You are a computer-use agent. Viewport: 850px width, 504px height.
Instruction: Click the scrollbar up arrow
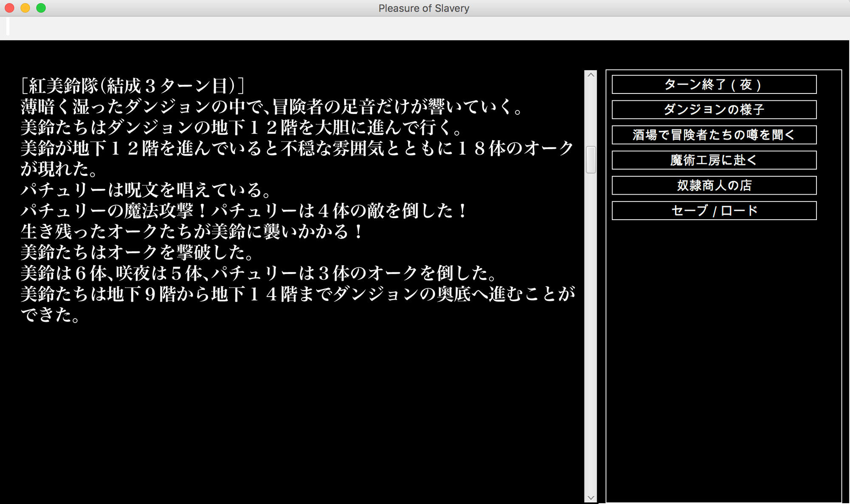[590, 75]
